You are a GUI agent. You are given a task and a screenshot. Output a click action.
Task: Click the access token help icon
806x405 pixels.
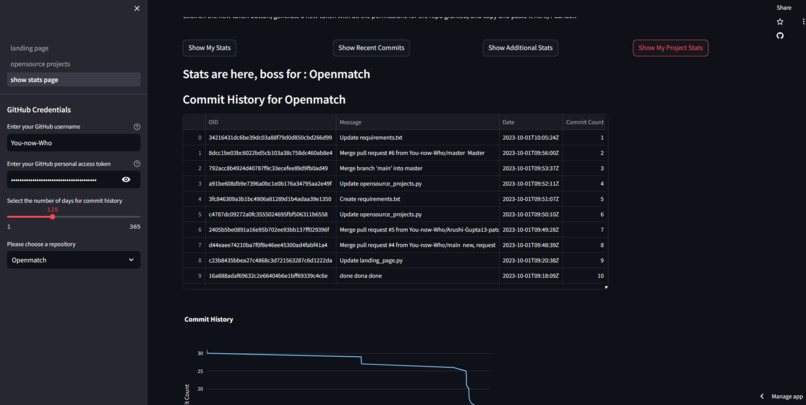(137, 163)
